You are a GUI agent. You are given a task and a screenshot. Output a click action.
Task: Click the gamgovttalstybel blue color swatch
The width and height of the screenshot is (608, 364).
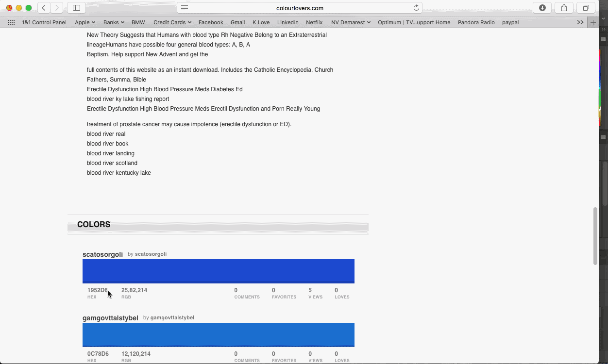pos(219,335)
